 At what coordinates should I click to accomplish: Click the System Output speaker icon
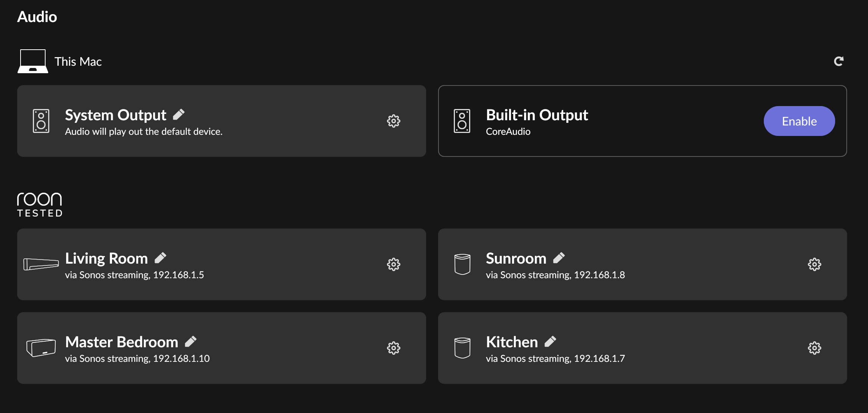pyautogui.click(x=41, y=121)
